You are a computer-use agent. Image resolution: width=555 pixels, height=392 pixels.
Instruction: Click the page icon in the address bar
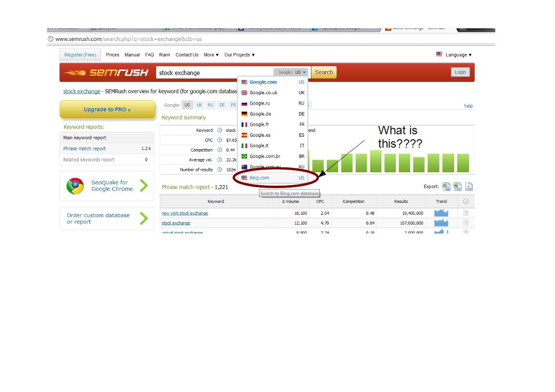[50, 39]
